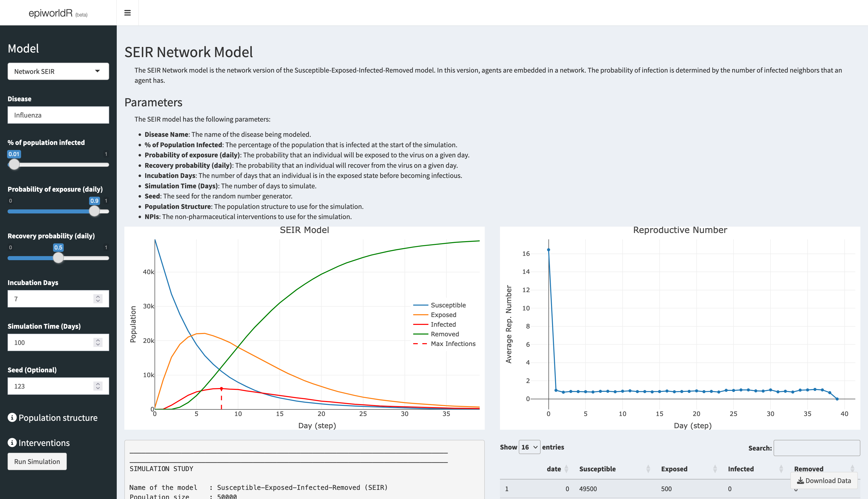Hide the Exposed trace via legend
The image size is (868, 499).
[x=443, y=315]
